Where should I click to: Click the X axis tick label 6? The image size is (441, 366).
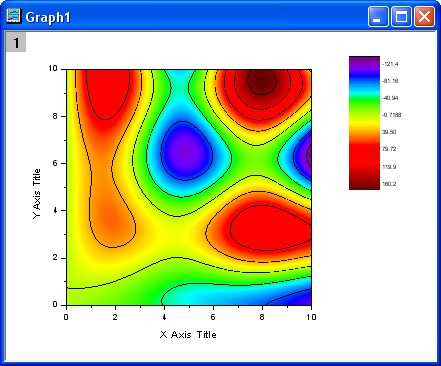click(213, 317)
